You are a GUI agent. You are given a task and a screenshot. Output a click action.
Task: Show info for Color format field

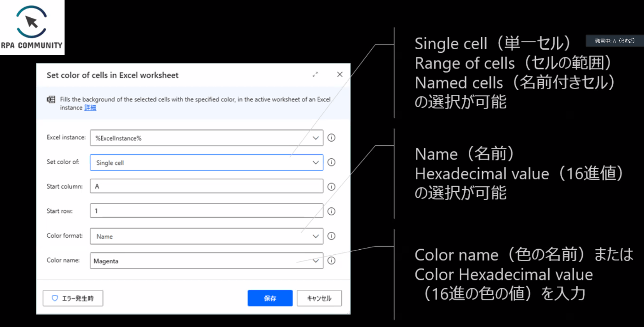[x=331, y=236]
